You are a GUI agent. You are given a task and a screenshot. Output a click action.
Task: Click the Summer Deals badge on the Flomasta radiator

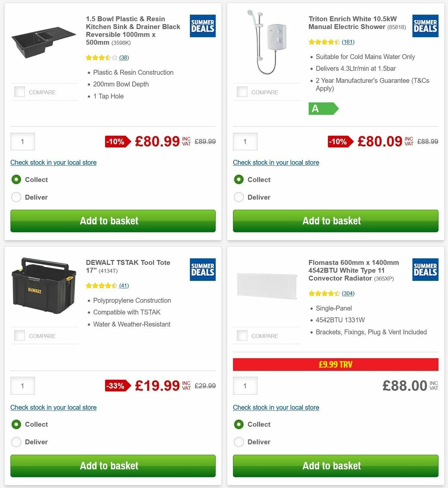pos(425,269)
